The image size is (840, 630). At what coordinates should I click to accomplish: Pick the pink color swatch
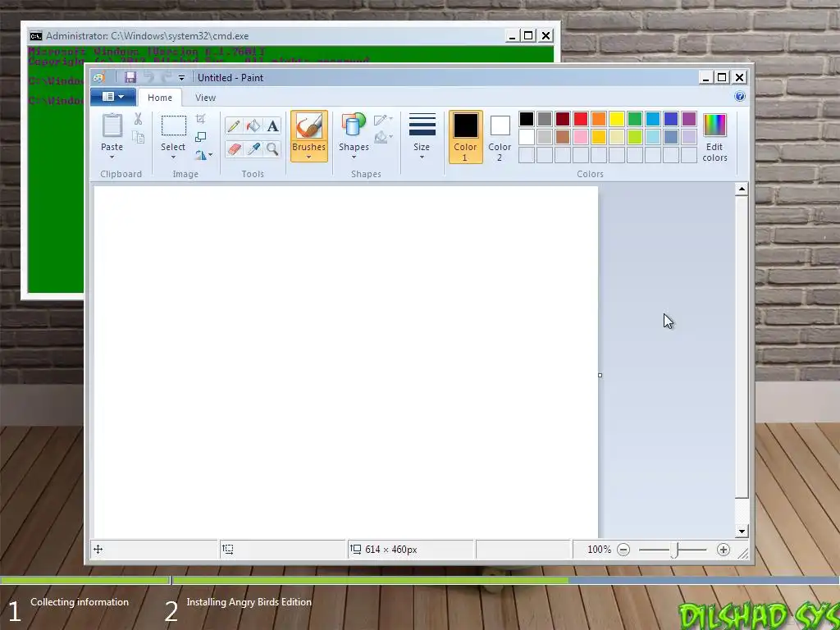click(581, 137)
